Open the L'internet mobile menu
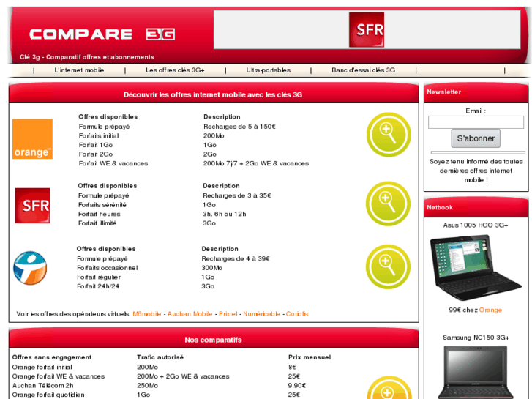This screenshot has height=399, width=532. 79,70
